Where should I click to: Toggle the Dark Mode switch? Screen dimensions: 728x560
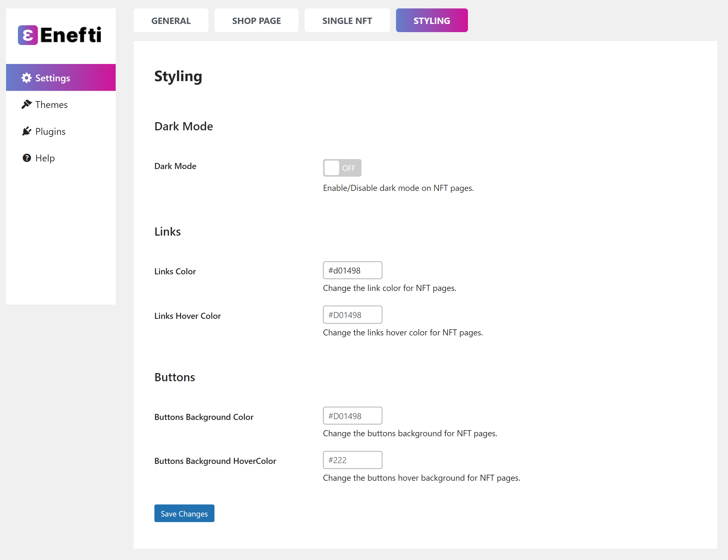(342, 168)
